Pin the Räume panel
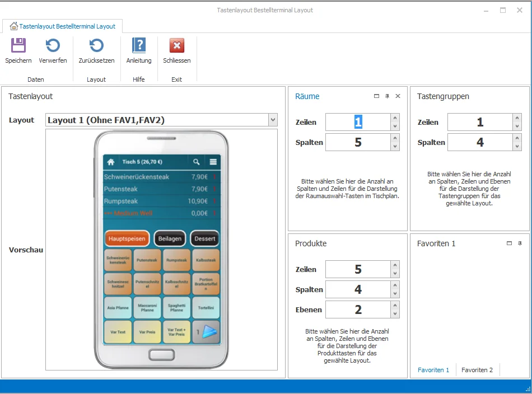Viewport: 532px width, 394px height. [387, 96]
